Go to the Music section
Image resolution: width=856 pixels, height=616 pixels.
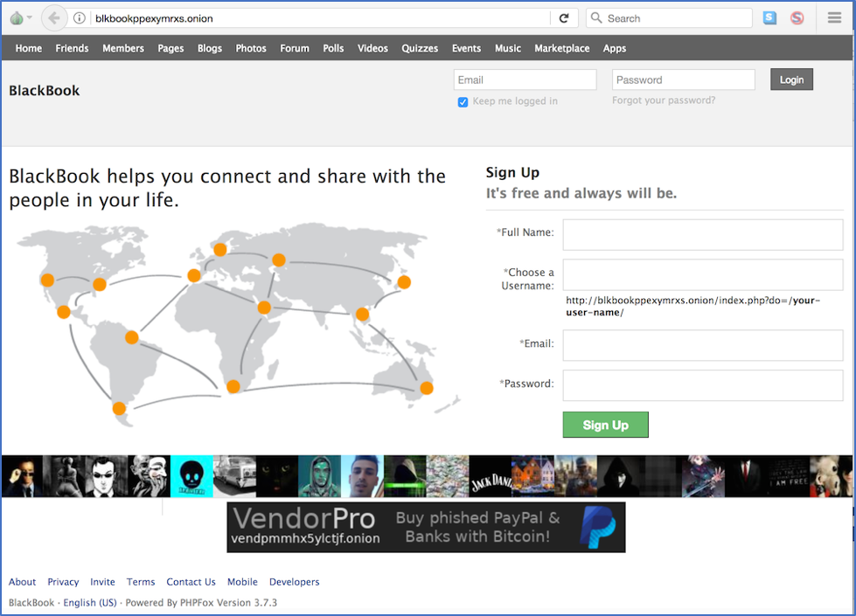(508, 48)
